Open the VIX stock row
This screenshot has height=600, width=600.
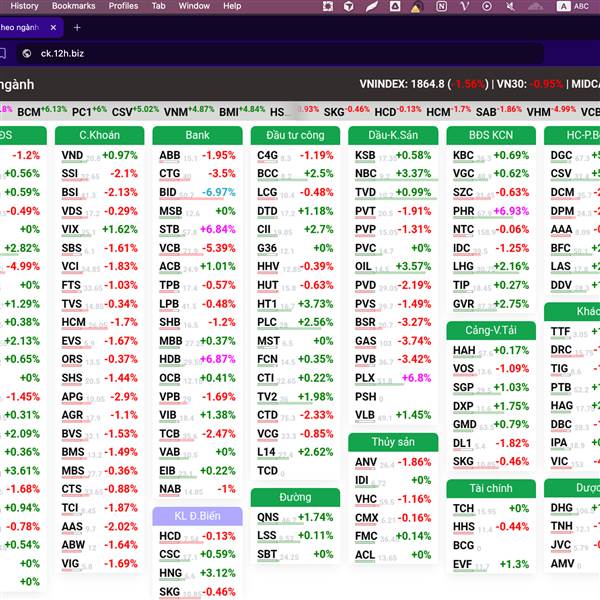99,230
